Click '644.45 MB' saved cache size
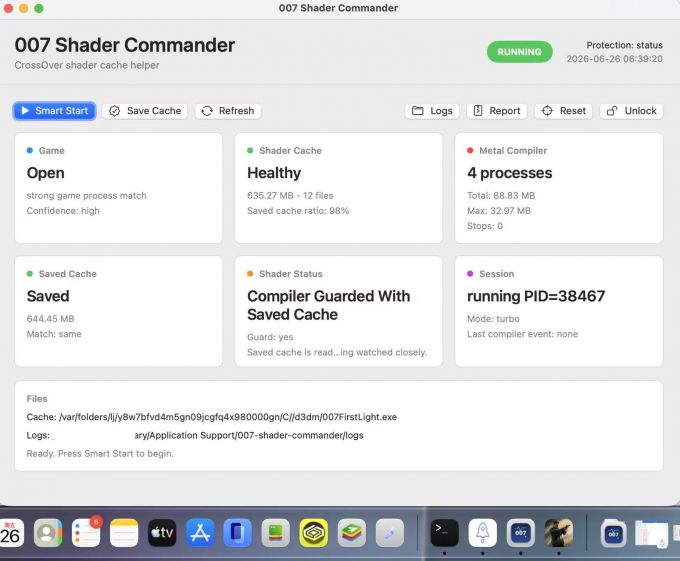680x561 pixels. 50,319
